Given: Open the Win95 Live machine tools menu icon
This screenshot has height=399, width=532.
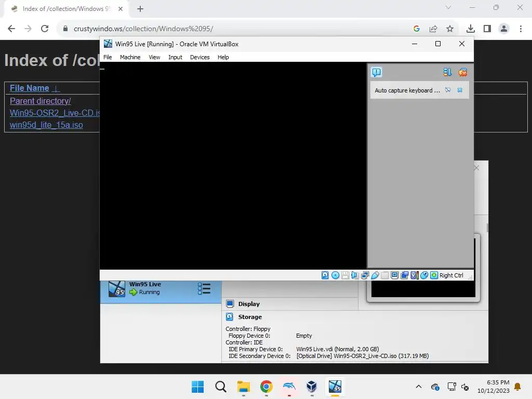Looking at the screenshot, I should coord(204,289).
